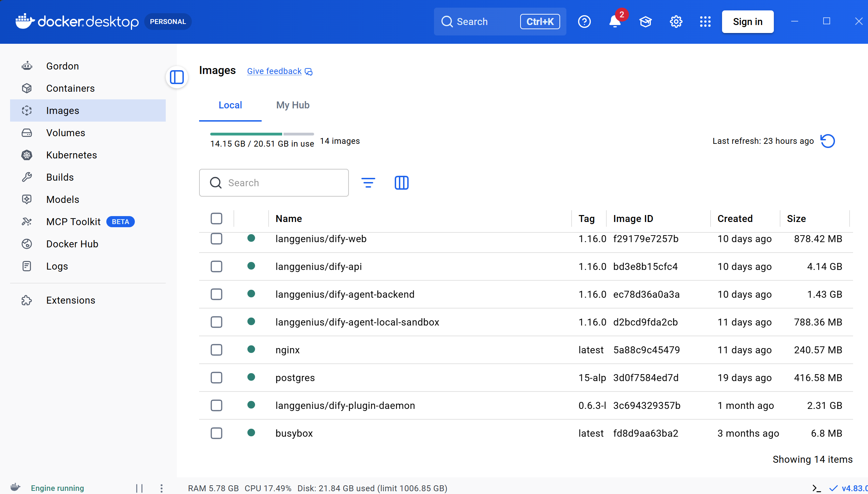Click the 4.14 GB size value
The image size is (868, 494).
coord(825,266)
